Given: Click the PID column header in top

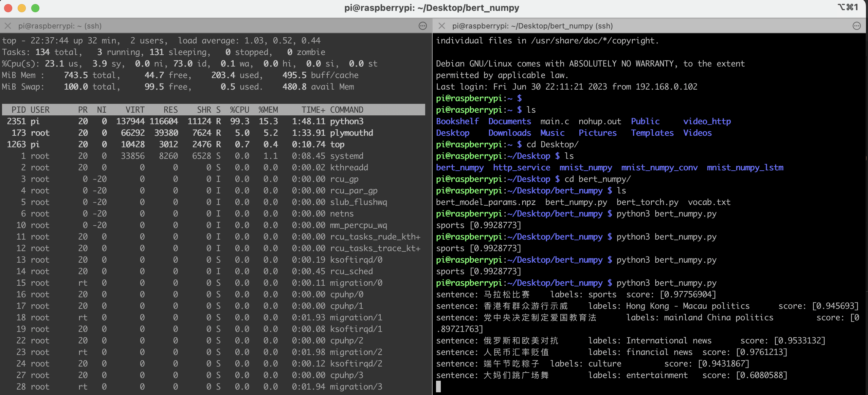Looking at the screenshot, I should (x=19, y=110).
